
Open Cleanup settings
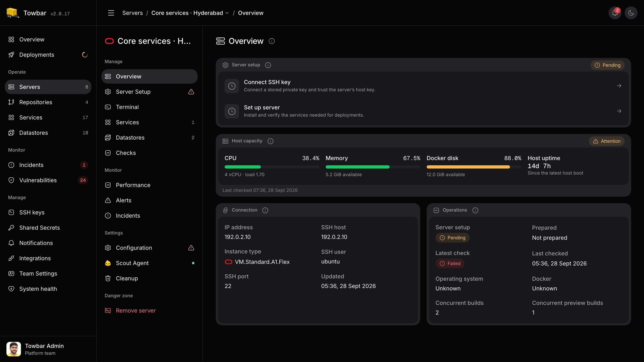149,278
